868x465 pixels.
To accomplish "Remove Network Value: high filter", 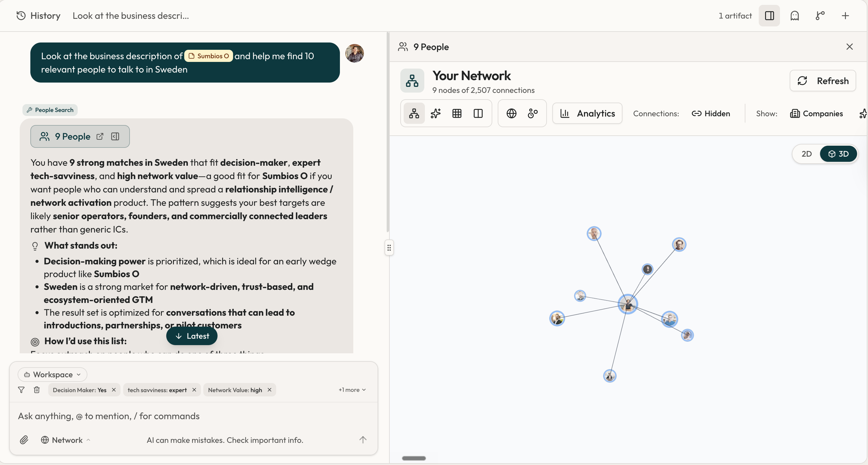I will [x=269, y=390].
